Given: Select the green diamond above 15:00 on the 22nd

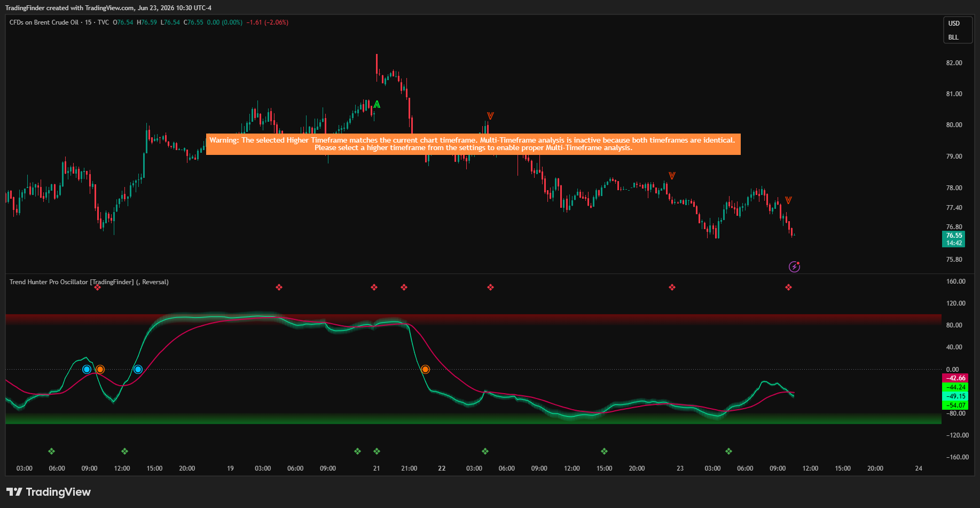Looking at the screenshot, I should click(604, 451).
